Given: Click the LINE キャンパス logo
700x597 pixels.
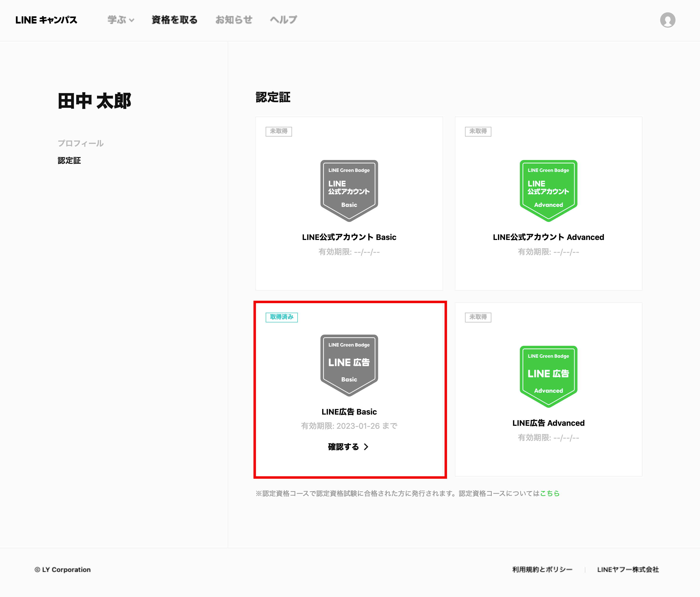Looking at the screenshot, I should [x=46, y=20].
